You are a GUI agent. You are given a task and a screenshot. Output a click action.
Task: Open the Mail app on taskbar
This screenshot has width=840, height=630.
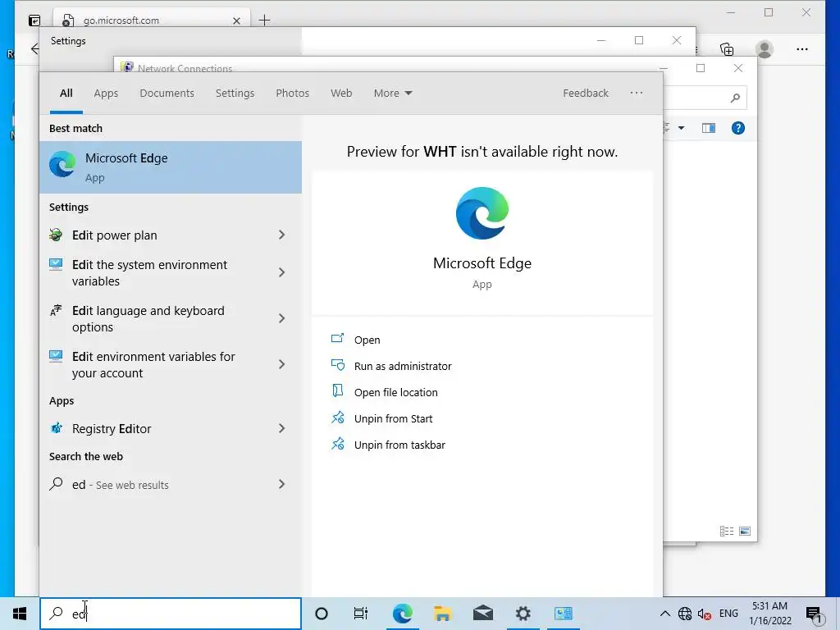[482, 614]
